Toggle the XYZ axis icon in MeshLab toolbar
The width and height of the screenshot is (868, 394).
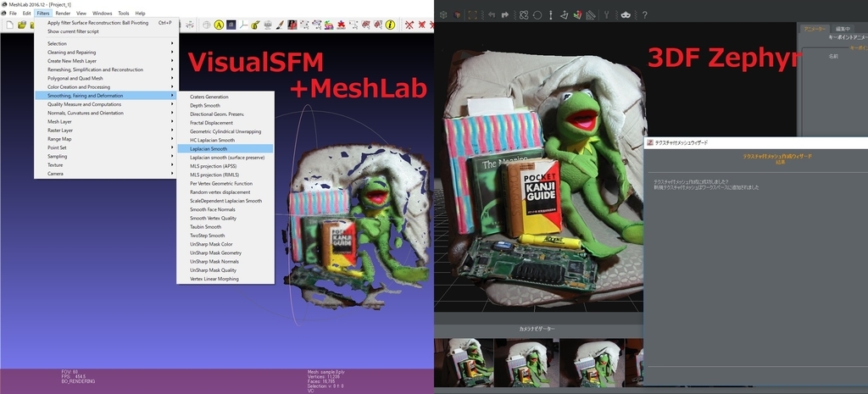pos(243,25)
